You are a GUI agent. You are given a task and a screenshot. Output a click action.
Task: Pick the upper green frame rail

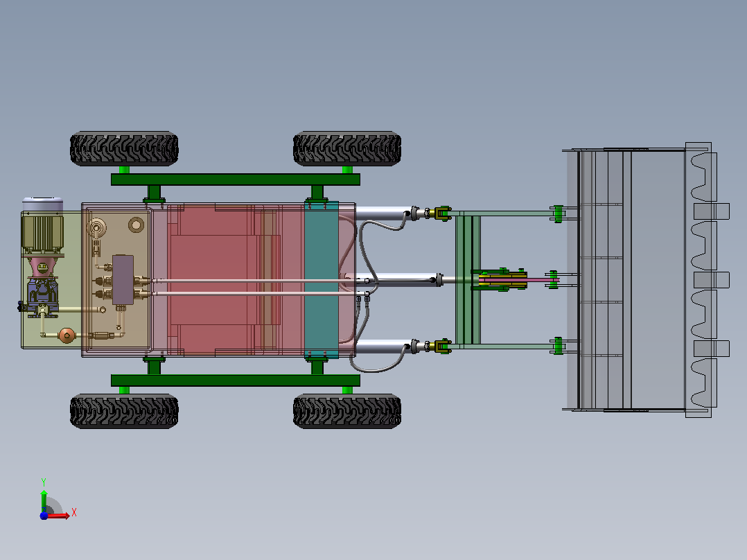(236, 180)
